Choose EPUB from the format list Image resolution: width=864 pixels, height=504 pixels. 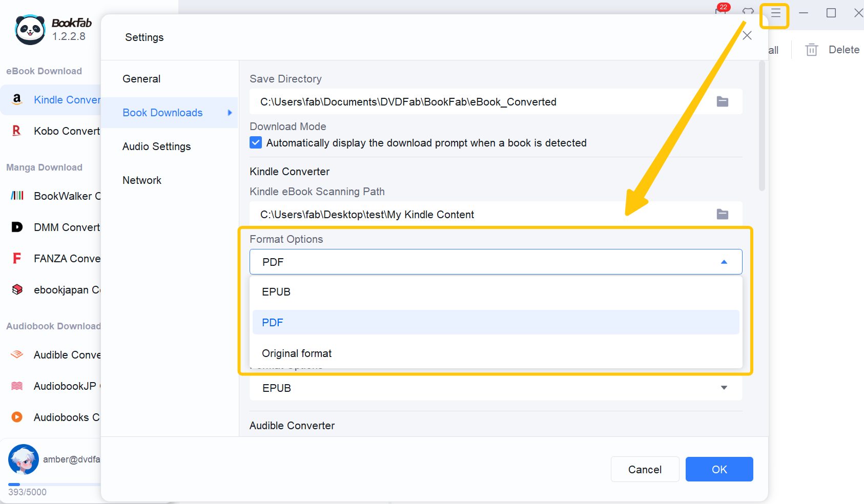point(496,291)
